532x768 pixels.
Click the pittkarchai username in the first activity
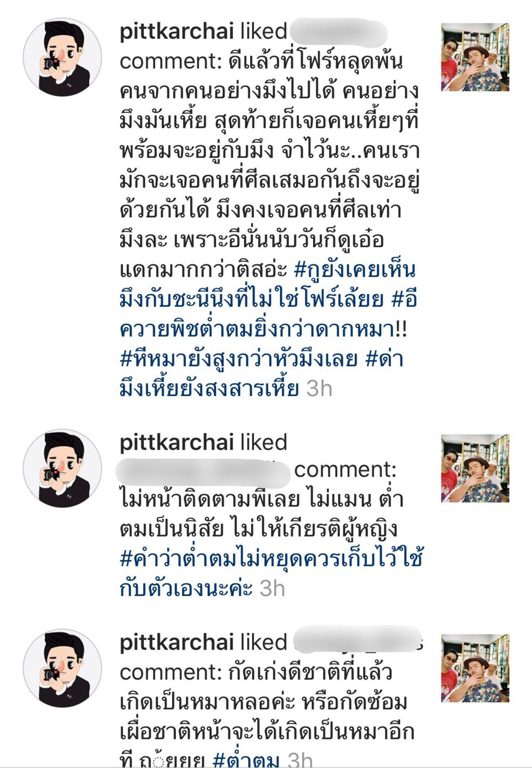click(176, 32)
